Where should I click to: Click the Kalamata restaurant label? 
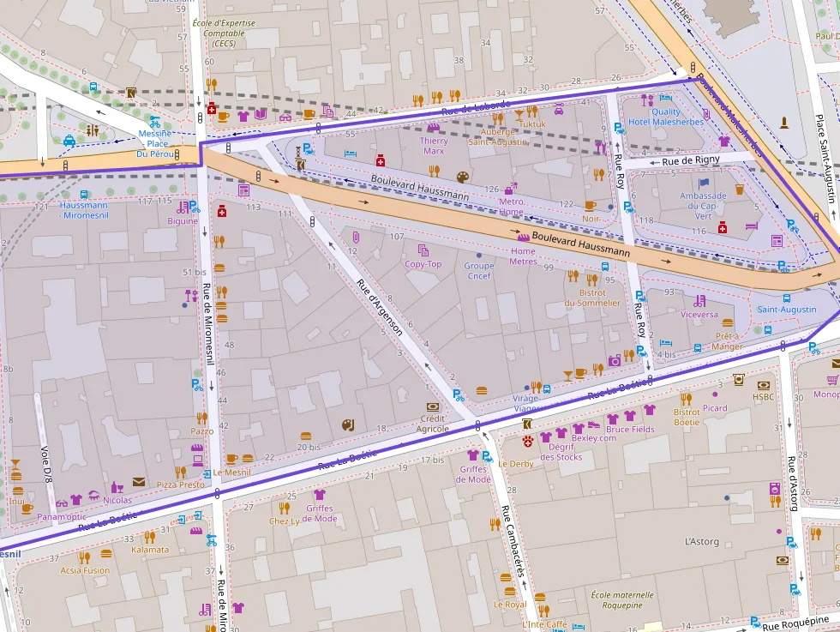pos(149,550)
